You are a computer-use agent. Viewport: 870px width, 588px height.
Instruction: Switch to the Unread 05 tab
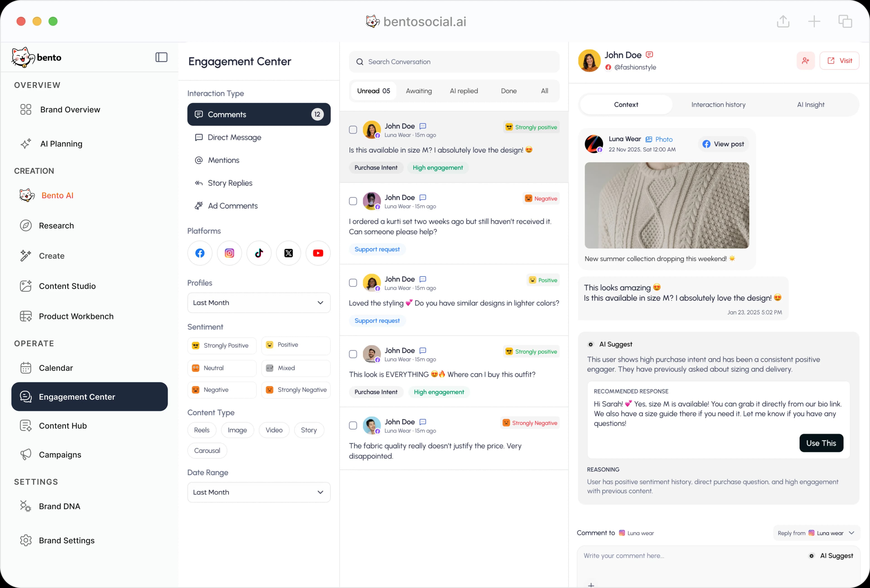[374, 91]
